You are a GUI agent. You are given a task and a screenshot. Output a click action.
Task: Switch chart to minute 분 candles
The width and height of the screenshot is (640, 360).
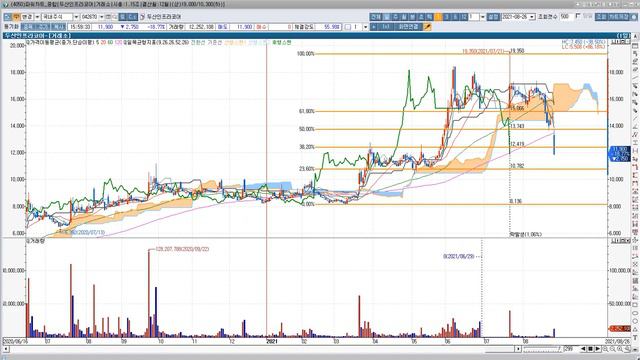(412, 17)
